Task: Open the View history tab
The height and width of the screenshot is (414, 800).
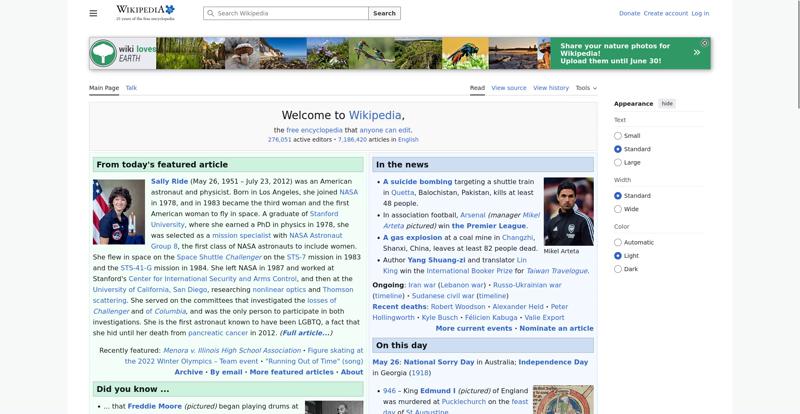Action: pos(551,88)
